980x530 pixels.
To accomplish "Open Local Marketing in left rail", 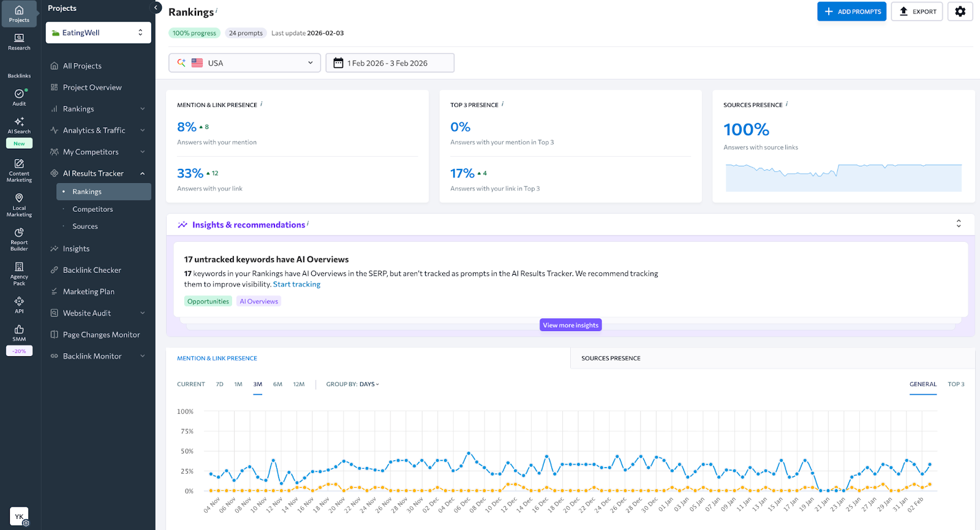I will click(19, 205).
